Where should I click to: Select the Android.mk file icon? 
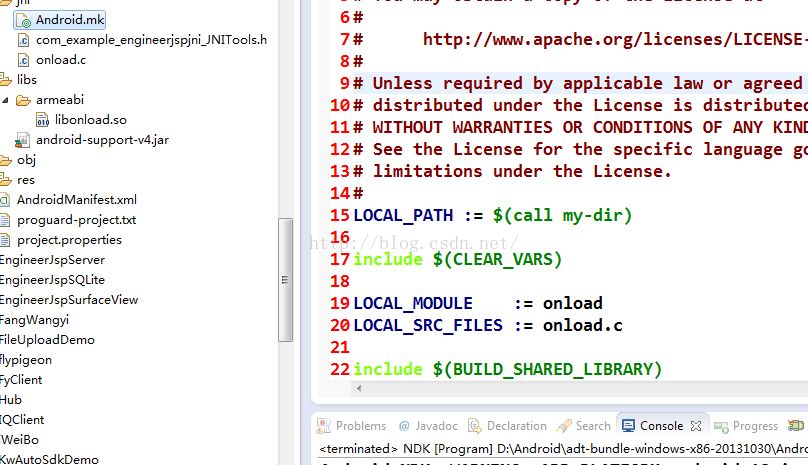(x=24, y=21)
